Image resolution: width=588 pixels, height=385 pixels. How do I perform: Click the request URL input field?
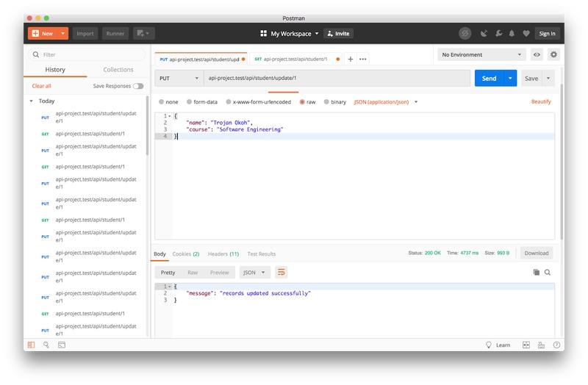pyautogui.click(x=337, y=78)
